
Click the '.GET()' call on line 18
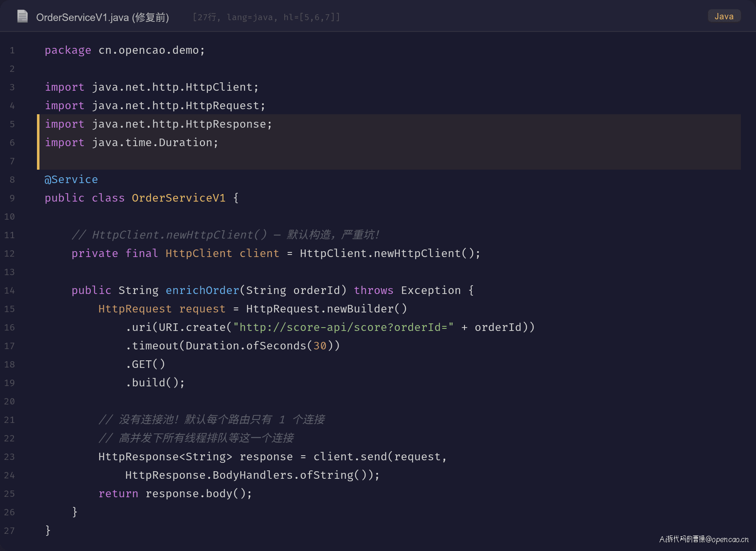pos(145,365)
